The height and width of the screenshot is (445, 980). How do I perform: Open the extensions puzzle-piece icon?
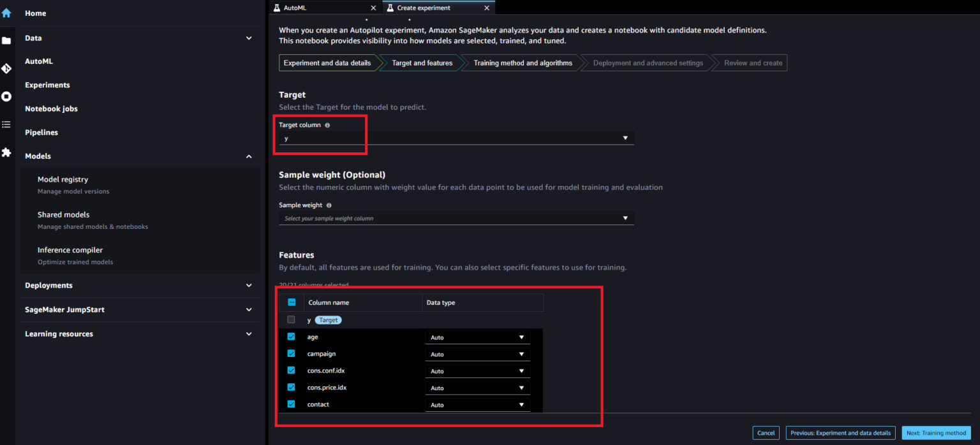(x=6, y=152)
